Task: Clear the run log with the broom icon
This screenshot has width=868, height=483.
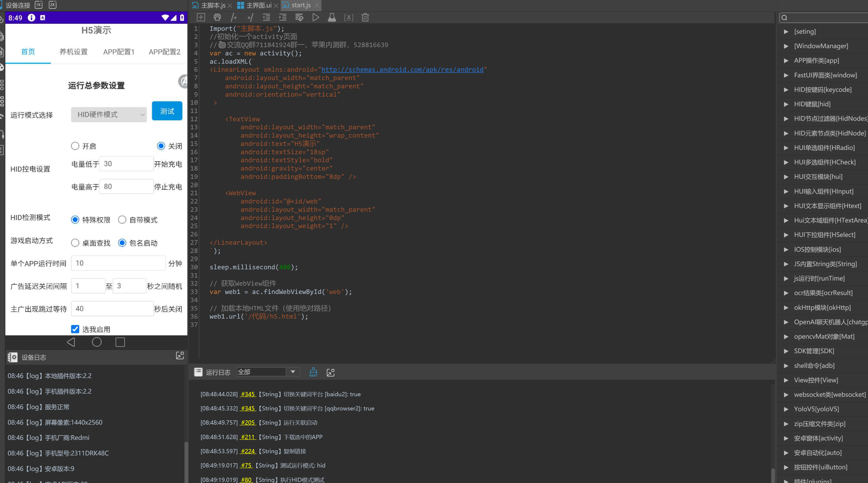Action: click(x=313, y=372)
